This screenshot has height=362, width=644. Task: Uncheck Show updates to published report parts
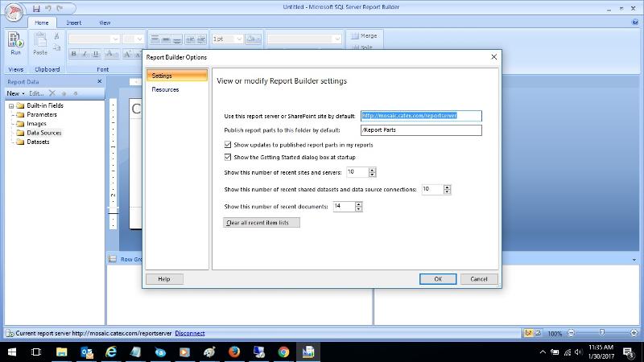point(228,145)
